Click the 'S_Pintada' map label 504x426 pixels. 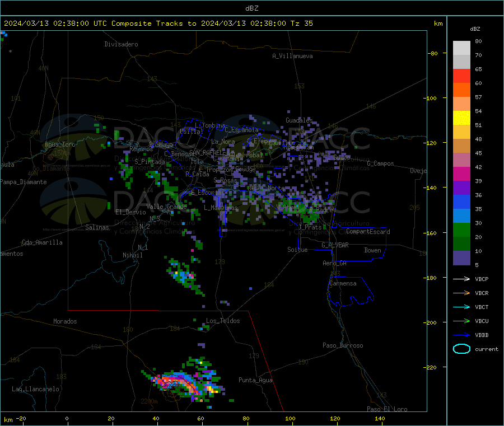150,162
